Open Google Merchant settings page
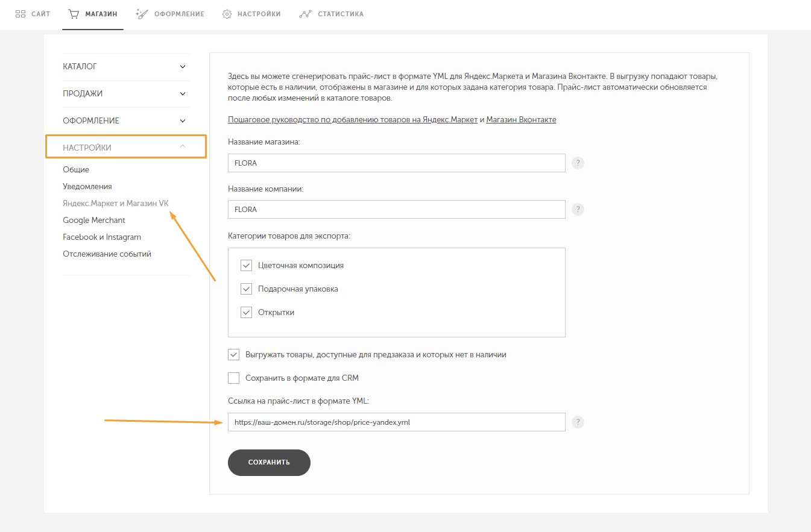 coord(94,221)
